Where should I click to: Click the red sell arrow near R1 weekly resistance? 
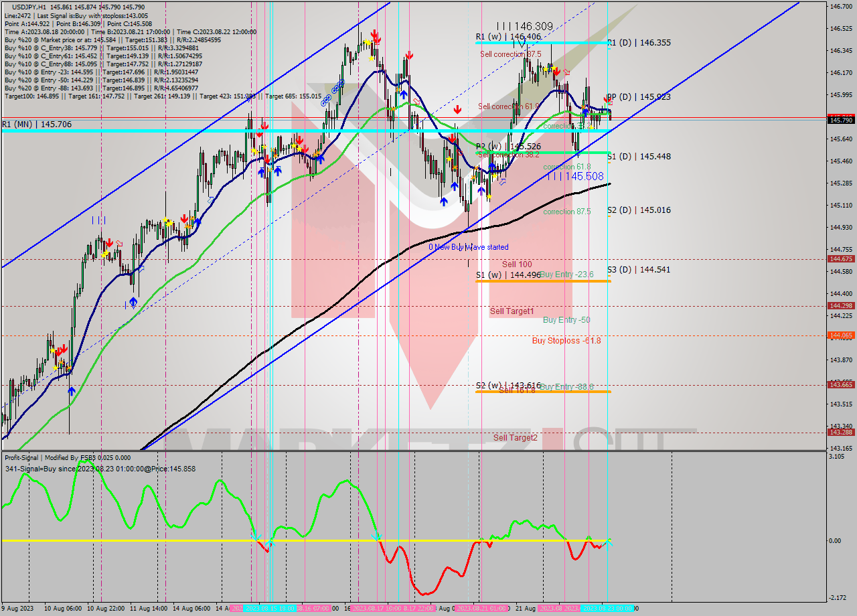point(556,72)
